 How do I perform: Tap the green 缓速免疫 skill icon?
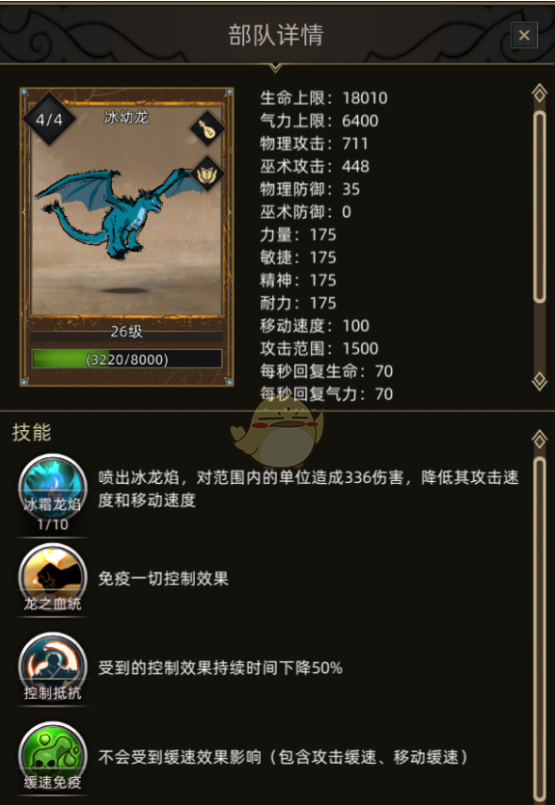coord(52,756)
